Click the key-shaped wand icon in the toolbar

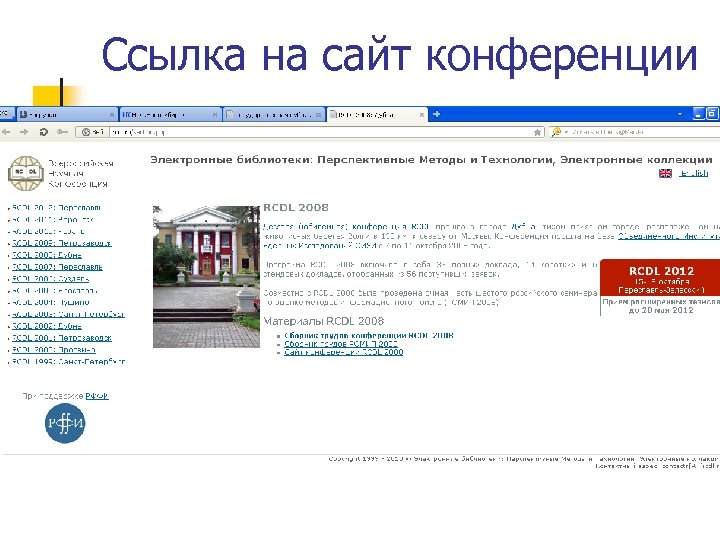pos(62,132)
